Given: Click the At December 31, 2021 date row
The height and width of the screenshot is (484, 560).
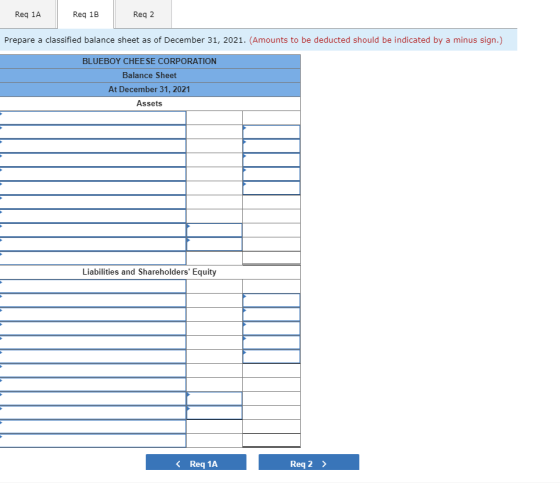Looking at the screenshot, I should click(x=149, y=90).
